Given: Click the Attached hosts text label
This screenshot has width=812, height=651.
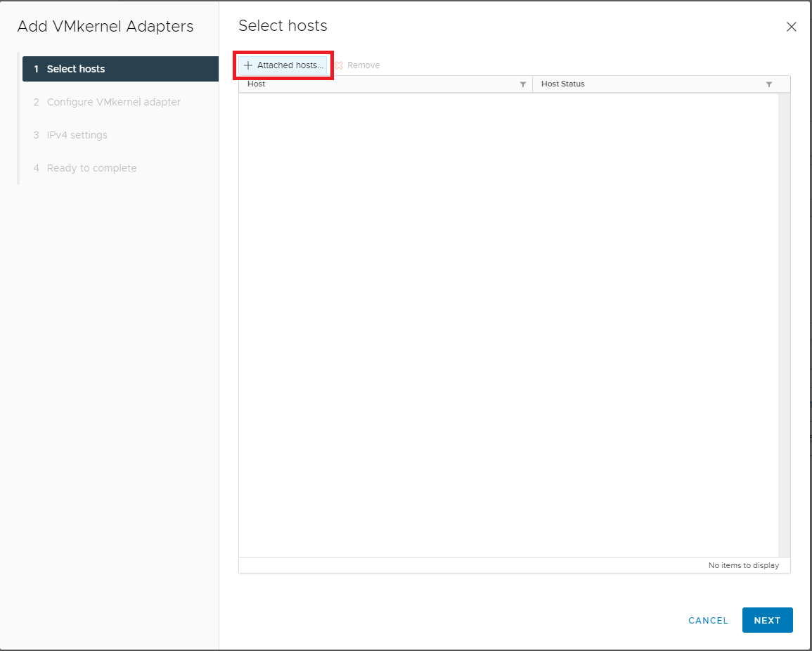Looking at the screenshot, I should pos(290,65).
